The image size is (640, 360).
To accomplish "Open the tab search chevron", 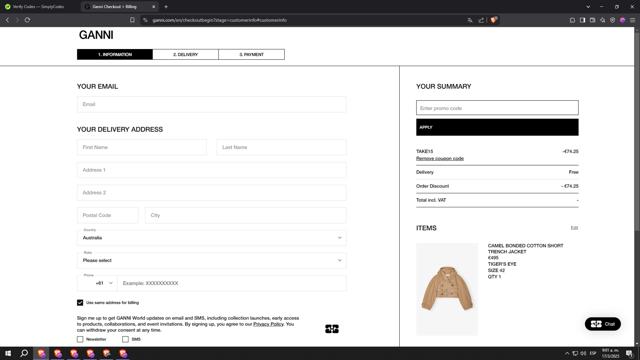I will 588,7.
